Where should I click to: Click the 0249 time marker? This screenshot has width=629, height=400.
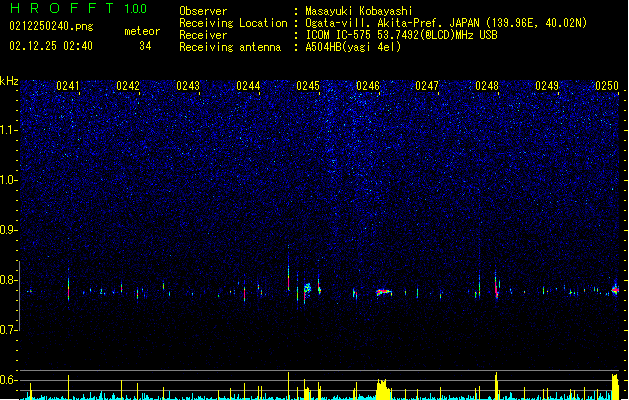click(547, 86)
